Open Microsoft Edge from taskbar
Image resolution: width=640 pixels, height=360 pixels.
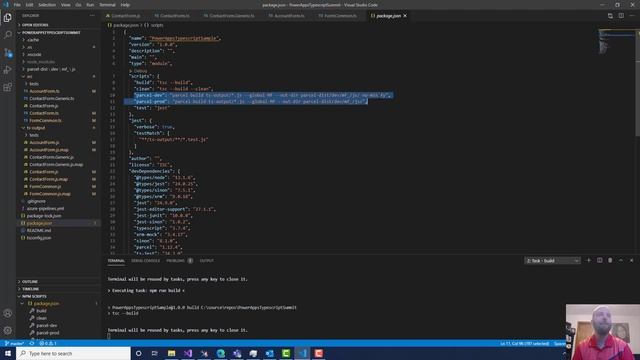[220, 353]
